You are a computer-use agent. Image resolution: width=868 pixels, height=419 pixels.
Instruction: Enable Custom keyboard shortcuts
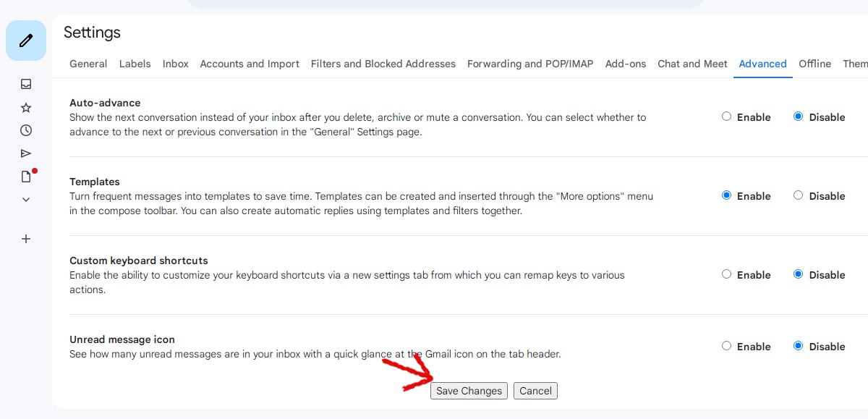726,274
